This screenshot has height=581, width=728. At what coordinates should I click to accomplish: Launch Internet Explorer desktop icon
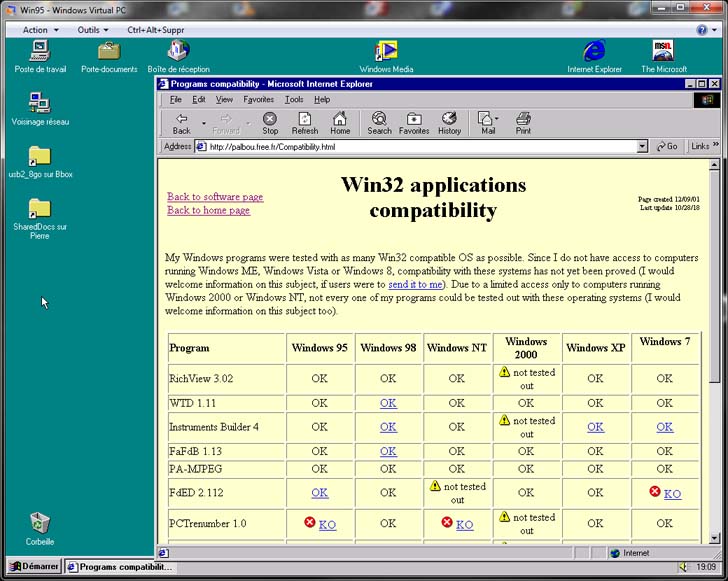click(x=594, y=57)
